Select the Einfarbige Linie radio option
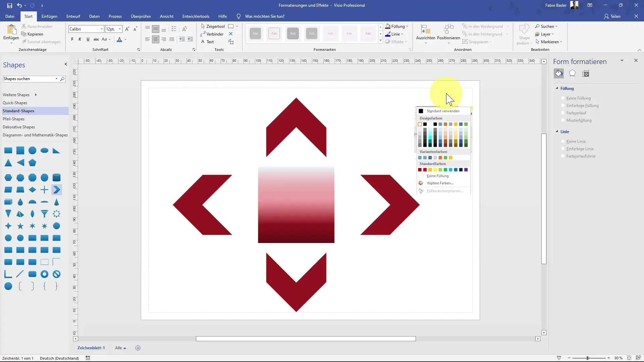This screenshot has width=644, height=362. [x=563, y=149]
